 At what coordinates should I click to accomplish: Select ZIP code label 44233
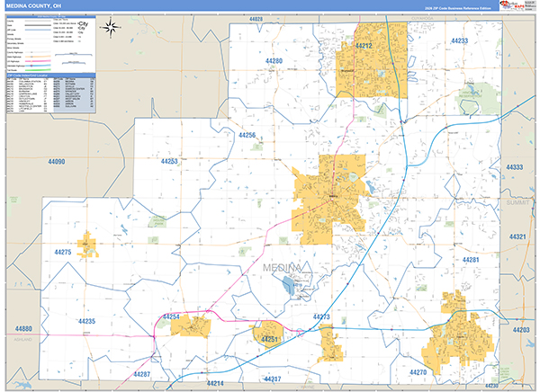459,40
